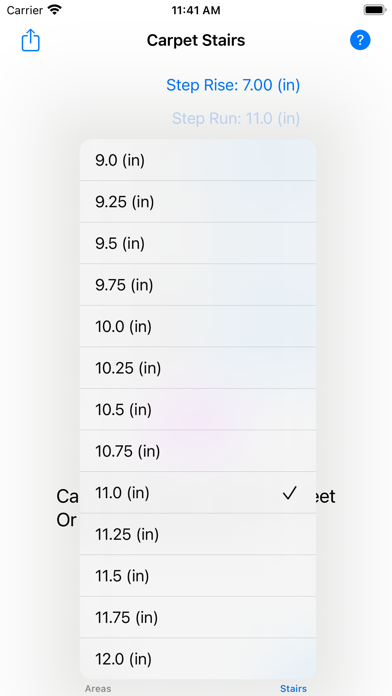Viewport: 392px width, 696px height.
Task: Pick the 9.5 (in) step run
Action: [198, 243]
